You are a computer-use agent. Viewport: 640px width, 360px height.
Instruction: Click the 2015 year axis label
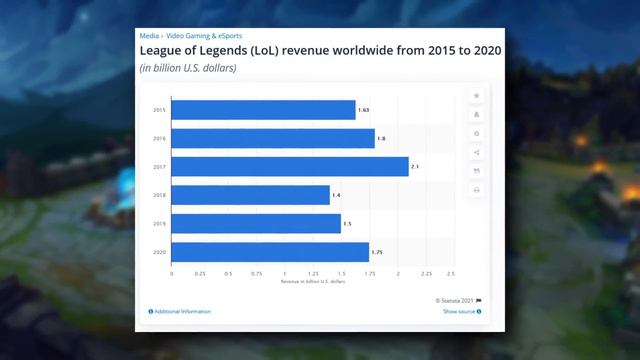[160, 110]
